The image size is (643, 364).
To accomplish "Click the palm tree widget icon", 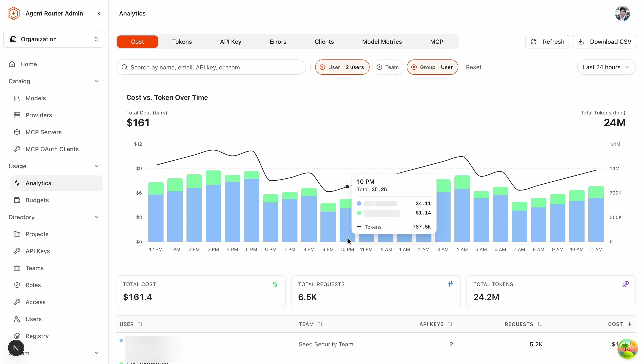I will point(627,348).
